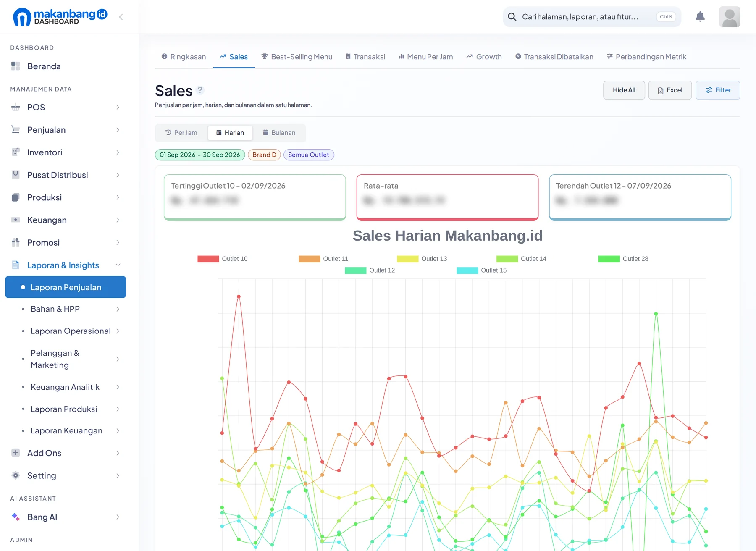
Task: Focus the search pages and reports field
Action: [x=592, y=17]
